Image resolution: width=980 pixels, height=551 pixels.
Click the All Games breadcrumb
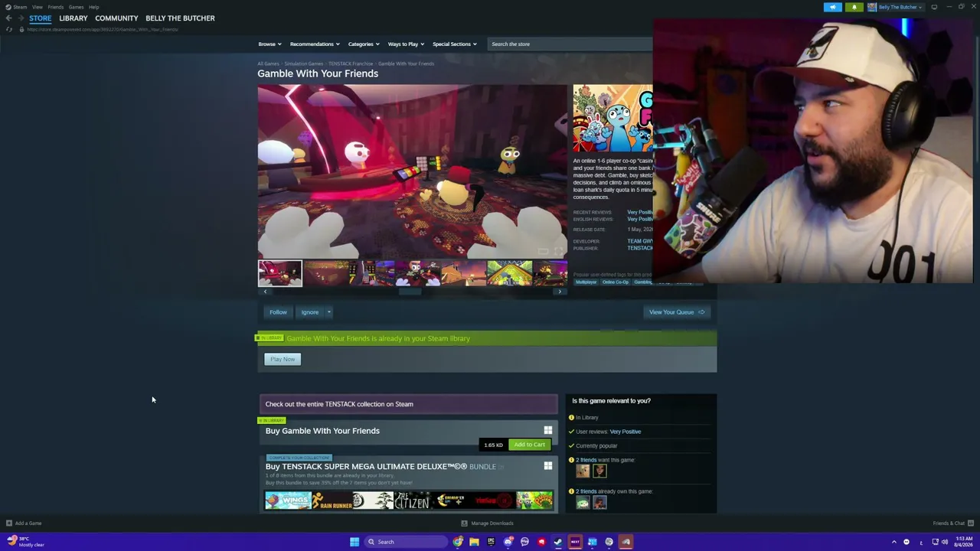268,64
